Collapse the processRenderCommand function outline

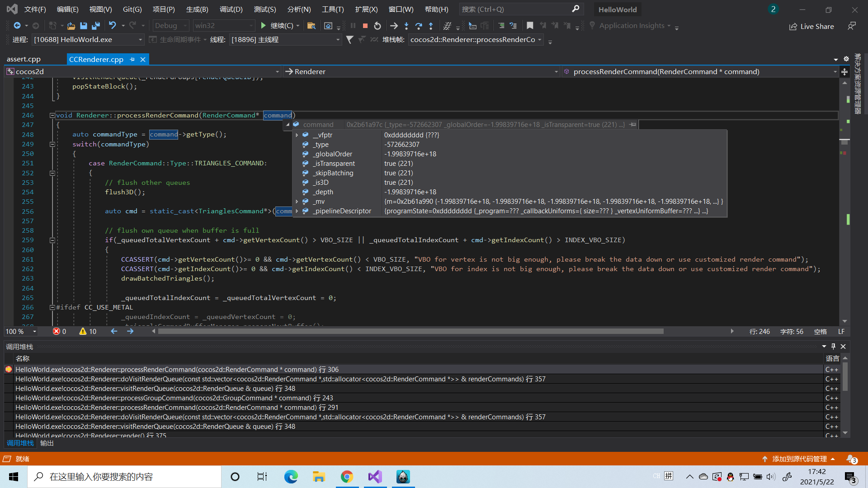(52, 115)
